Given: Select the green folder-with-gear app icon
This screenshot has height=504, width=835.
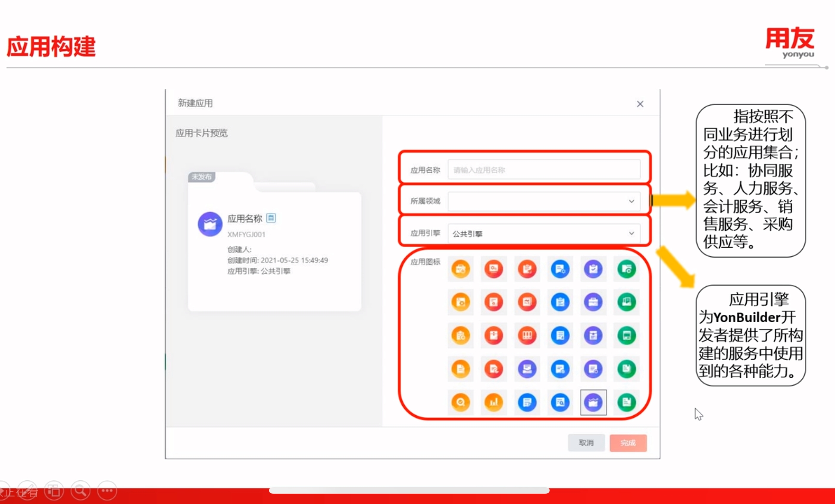Looking at the screenshot, I should (627, 269).
